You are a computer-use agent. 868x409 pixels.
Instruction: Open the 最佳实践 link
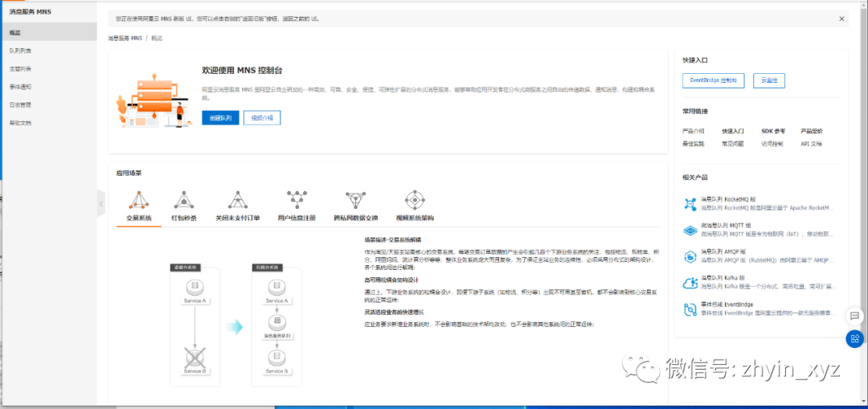click(693, 143)
